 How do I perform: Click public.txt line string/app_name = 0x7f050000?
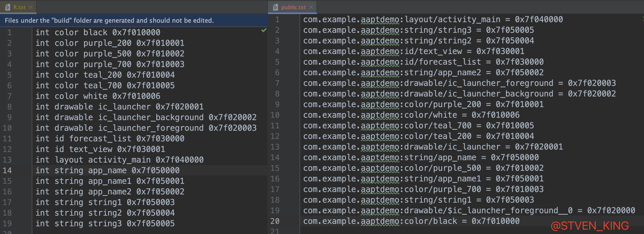421,157
